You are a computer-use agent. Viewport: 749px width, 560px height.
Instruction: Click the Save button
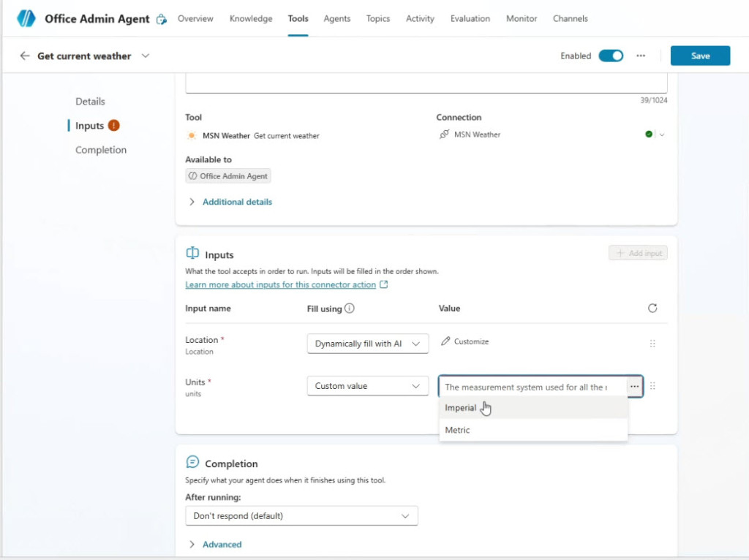(700, 56)
